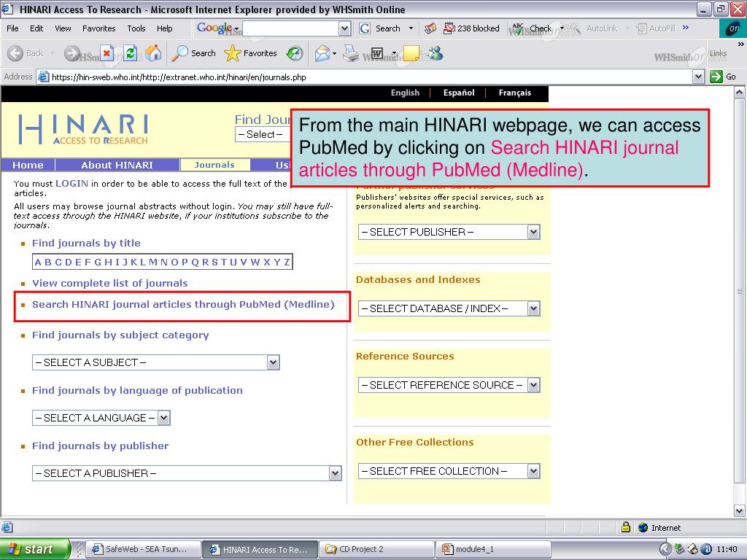
Task: Switch to the module4_1 taskbar window
Action: tap(495, 549)
